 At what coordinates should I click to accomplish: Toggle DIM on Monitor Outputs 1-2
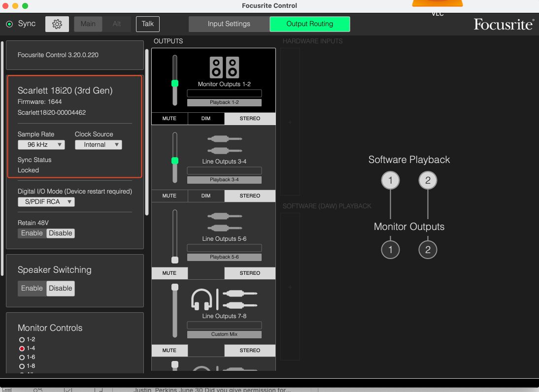[206, 119]
